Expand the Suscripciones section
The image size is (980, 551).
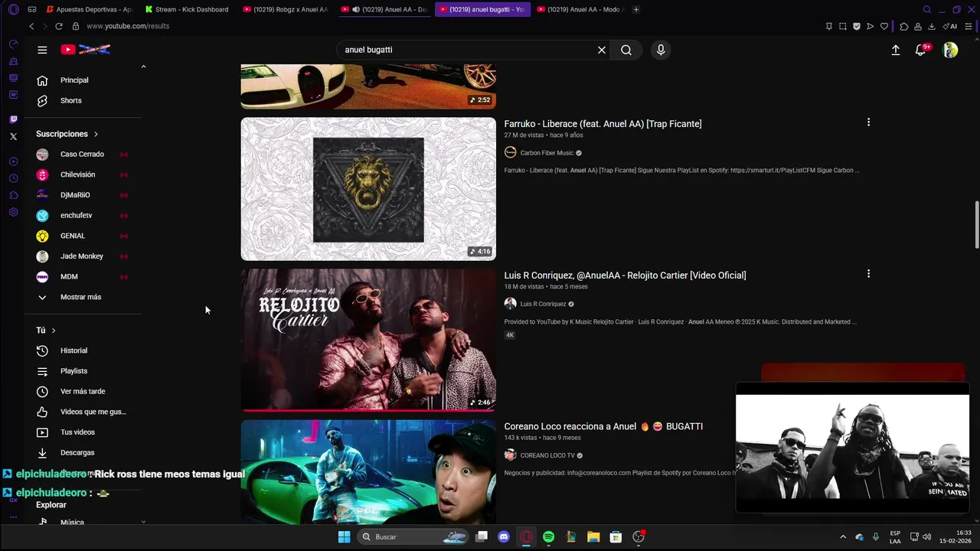67,134
